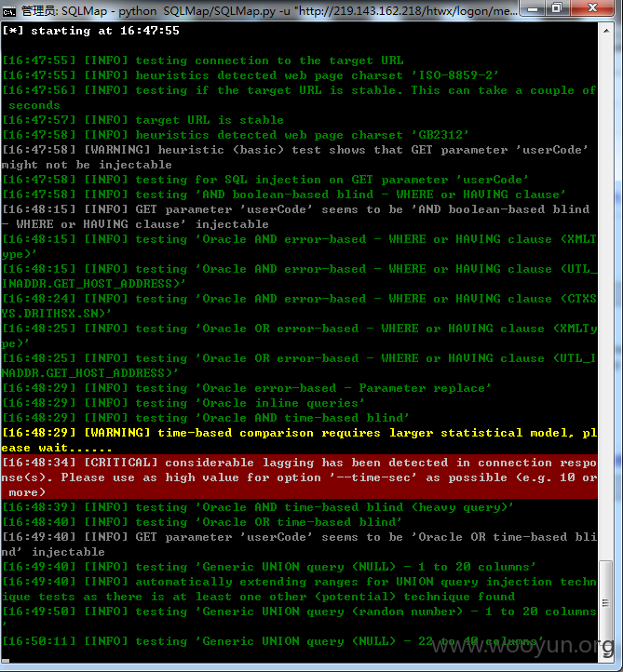623x672 pixels.
Task: Click the '[*] starting at 16:47:55' line
Action: coord(90,31)
